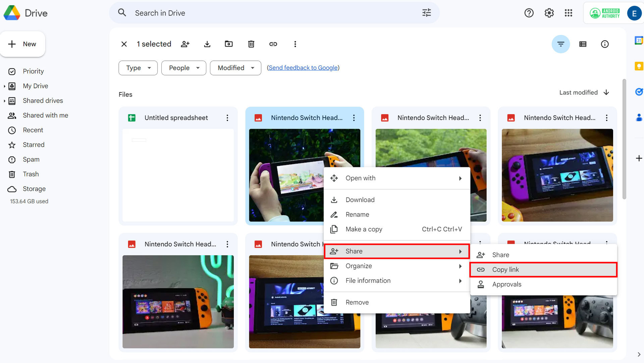Open the more actions toolbar menu
Screen dimensions: 644x363
pyautogui.click(x=295, y=44)
